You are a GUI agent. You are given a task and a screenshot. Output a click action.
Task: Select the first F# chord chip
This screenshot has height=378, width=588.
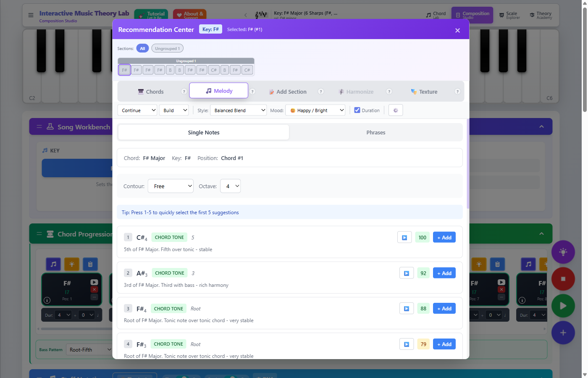tap(124, 70)
